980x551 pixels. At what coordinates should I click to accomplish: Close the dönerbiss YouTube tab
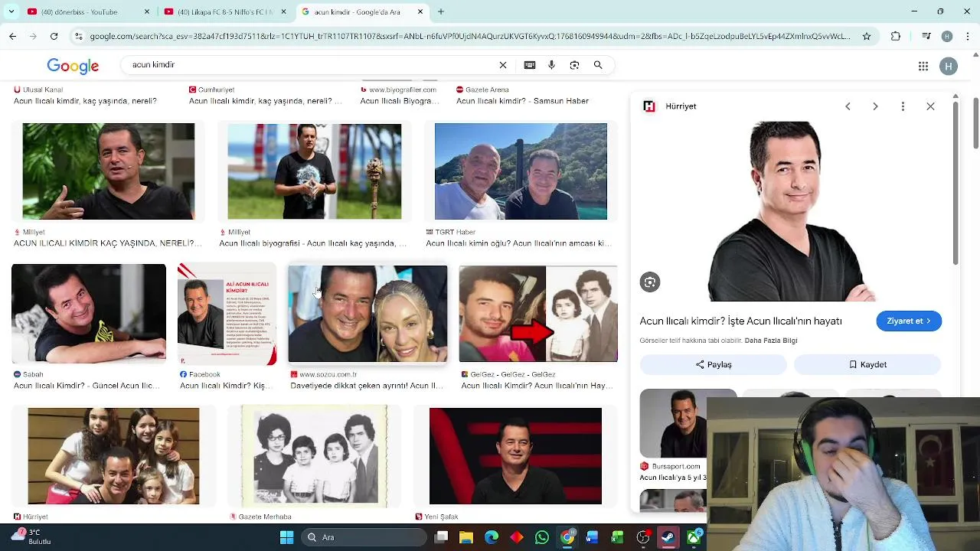point(146,11)
